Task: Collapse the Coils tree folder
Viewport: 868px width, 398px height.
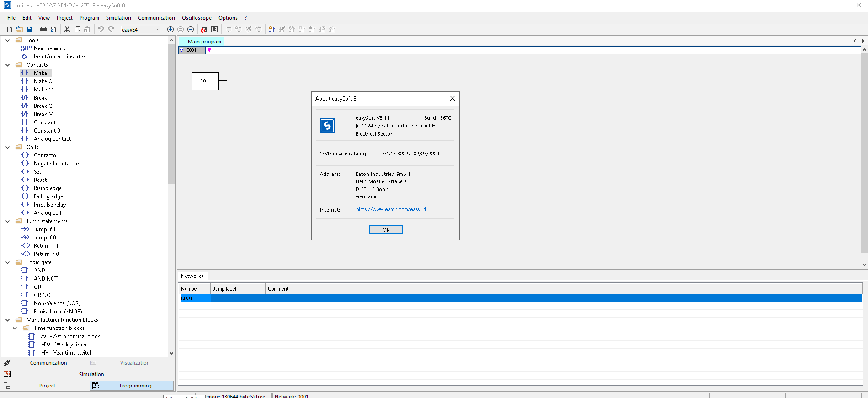Action: pyautogui.click(x=8, y=147)
